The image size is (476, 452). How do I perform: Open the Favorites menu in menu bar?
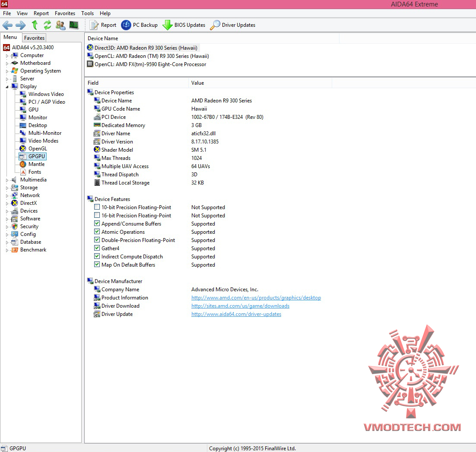coord(65,13)
